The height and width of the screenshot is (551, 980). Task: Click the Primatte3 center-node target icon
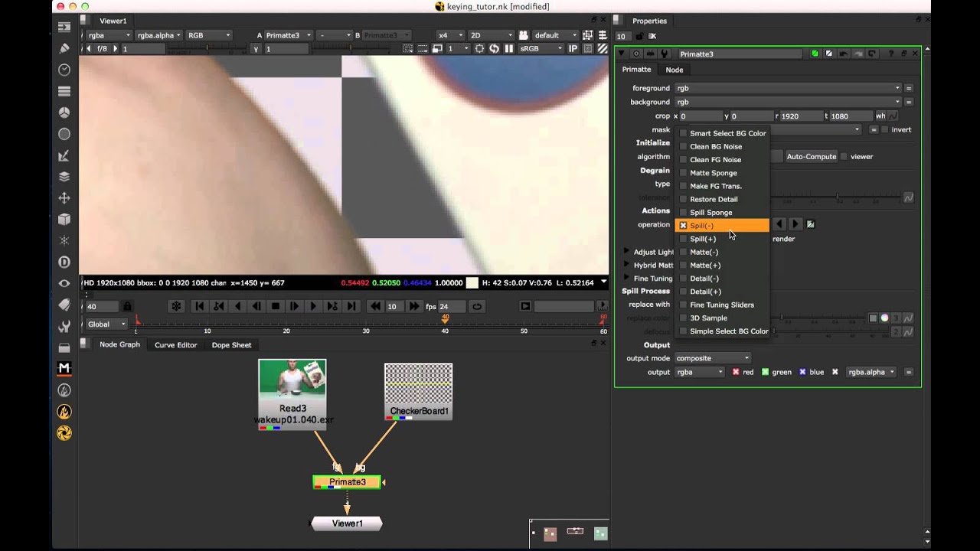[635, 54]
